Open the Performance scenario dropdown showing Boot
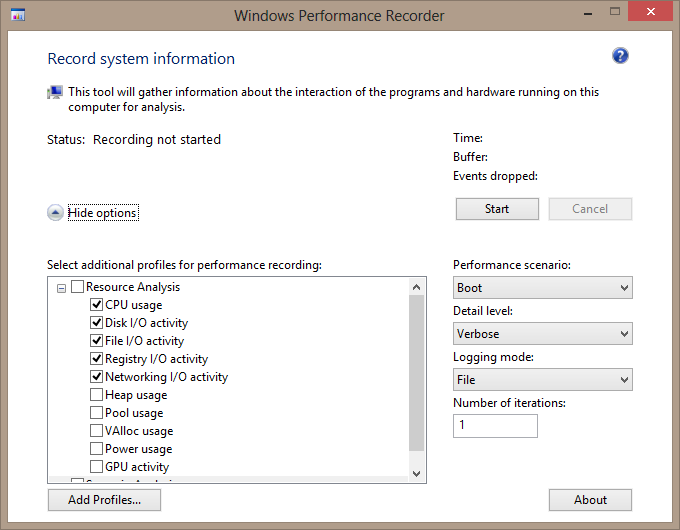The image size is (680, 530). point(543,288)
